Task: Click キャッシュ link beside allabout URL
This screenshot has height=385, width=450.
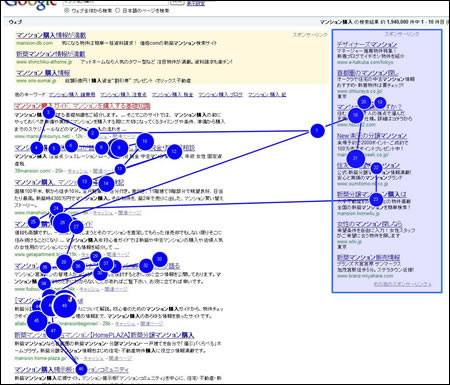Action: [x=125, y=324]
